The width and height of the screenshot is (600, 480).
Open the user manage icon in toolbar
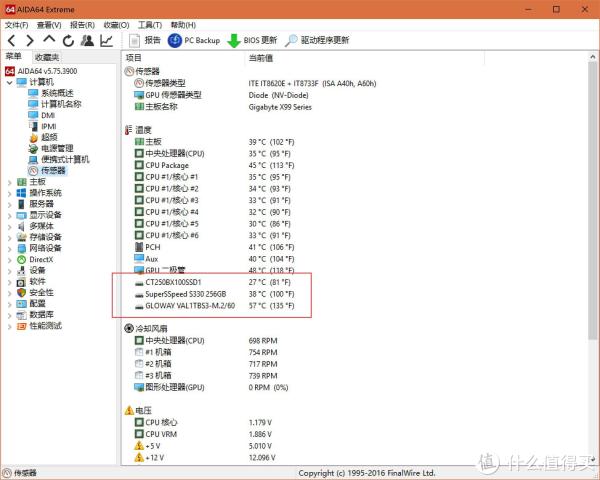[87, 40]
